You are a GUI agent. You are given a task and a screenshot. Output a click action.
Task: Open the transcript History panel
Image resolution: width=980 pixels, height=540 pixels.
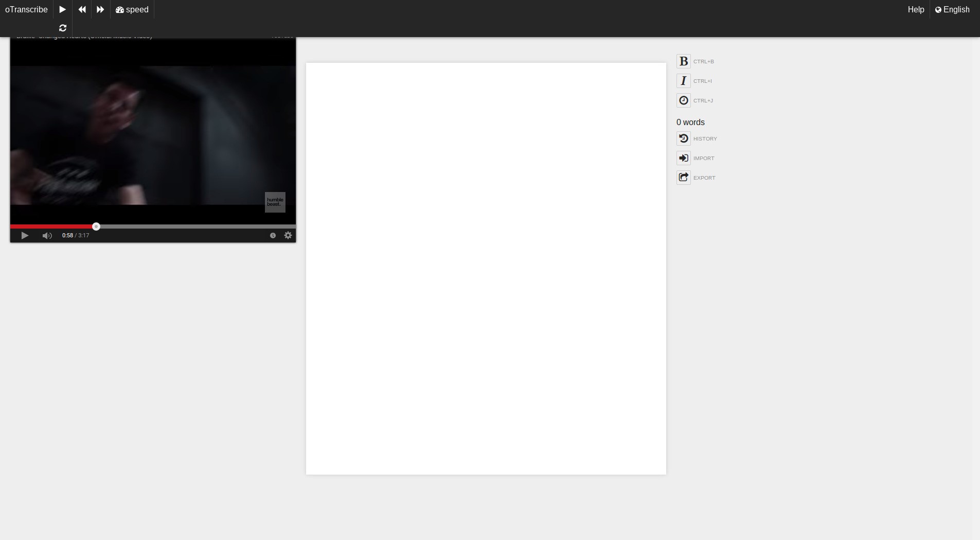683,138
